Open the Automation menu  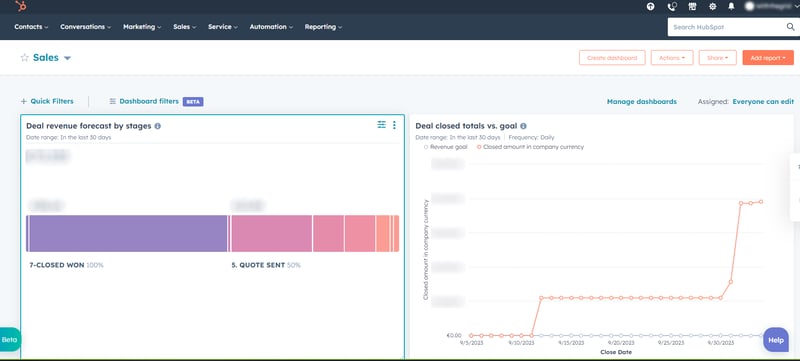tap(271, 27)
